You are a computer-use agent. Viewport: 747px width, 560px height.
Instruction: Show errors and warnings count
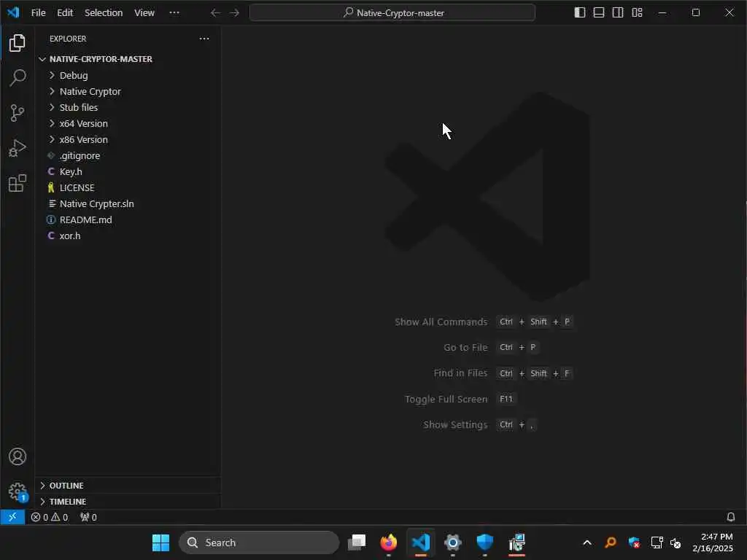tap(50, 517)
